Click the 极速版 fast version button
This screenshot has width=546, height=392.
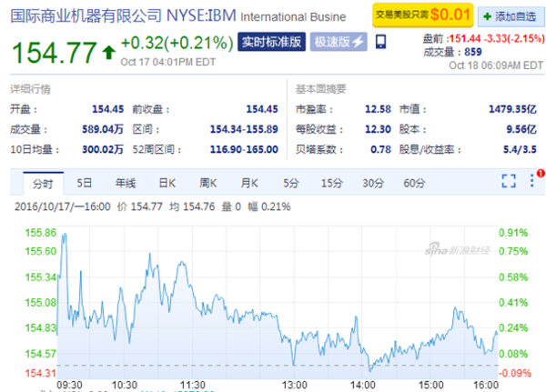pyautogui.click(x=339, y=42)
